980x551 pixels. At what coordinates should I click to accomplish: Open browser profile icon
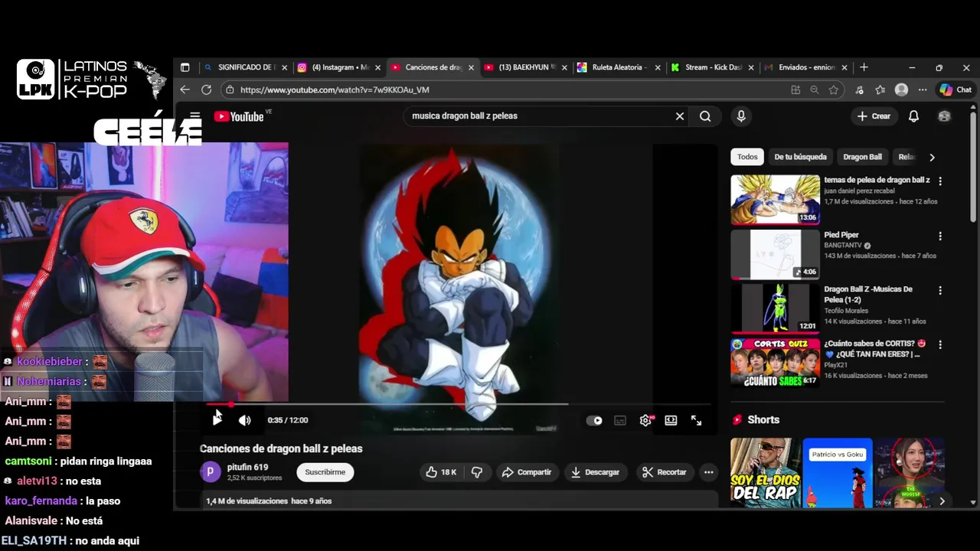pyautogui.click(x=902, y=90)
